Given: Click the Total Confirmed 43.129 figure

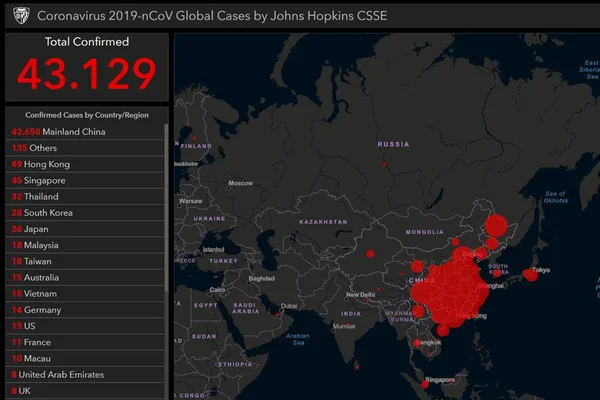Looking at the screenshot, I should [x=86, y=73].
